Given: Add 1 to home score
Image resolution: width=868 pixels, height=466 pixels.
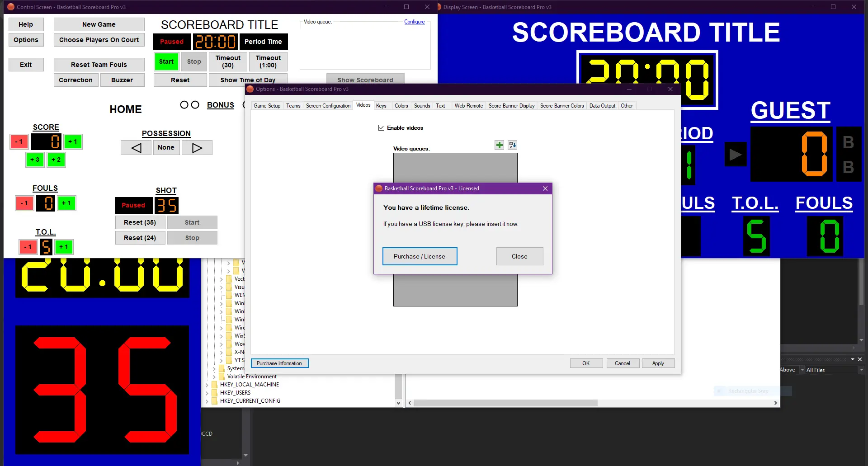Looking at the screenshot, I should point(73,141).
